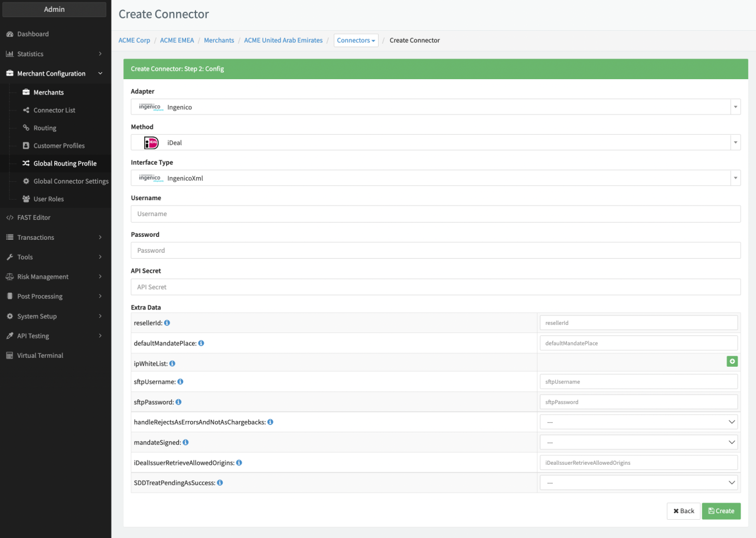The height and width of the screenshot is (538, 756).
Task: Open Global Routing Profile in sidebar
Action: click(x=65, y=164)
